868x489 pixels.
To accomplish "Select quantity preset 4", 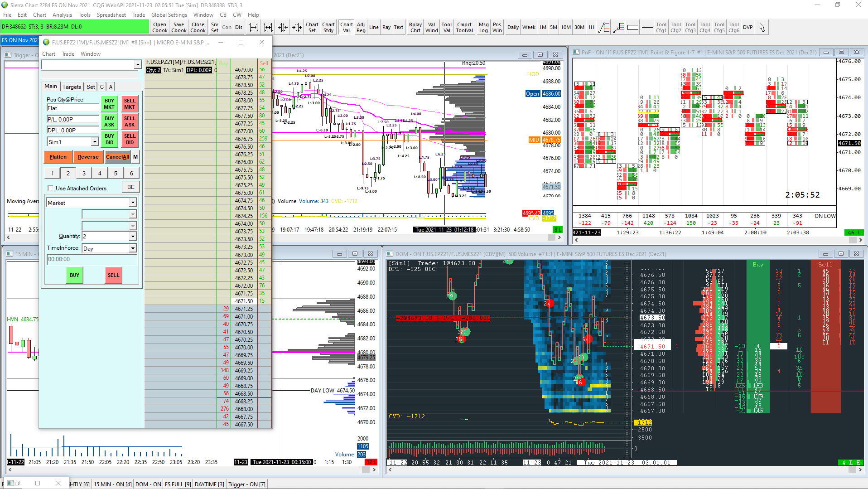I will coord(100,174).
